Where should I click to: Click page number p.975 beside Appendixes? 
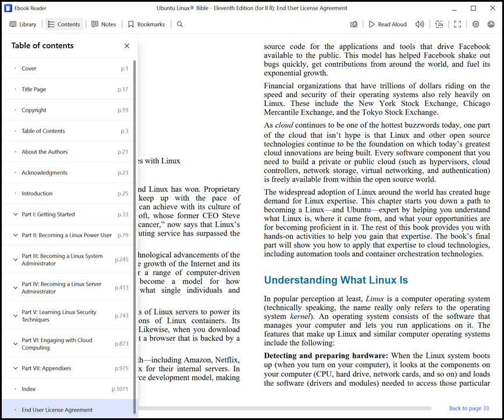pyautogui.click(x=122, y=368)
